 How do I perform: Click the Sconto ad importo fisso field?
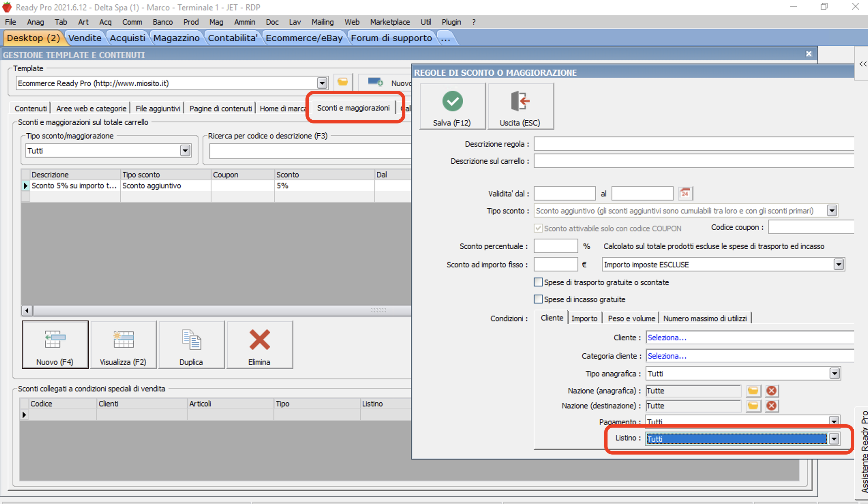click(x=556, y=265)
